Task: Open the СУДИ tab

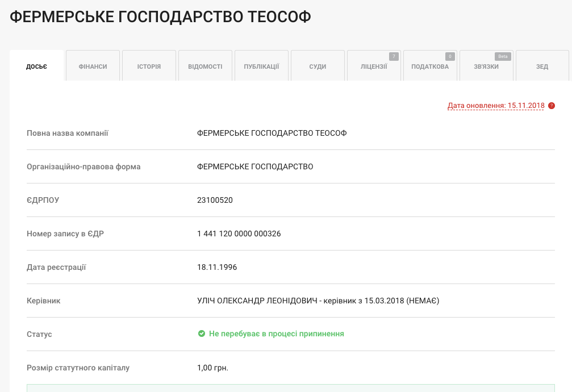Action: 318,66
